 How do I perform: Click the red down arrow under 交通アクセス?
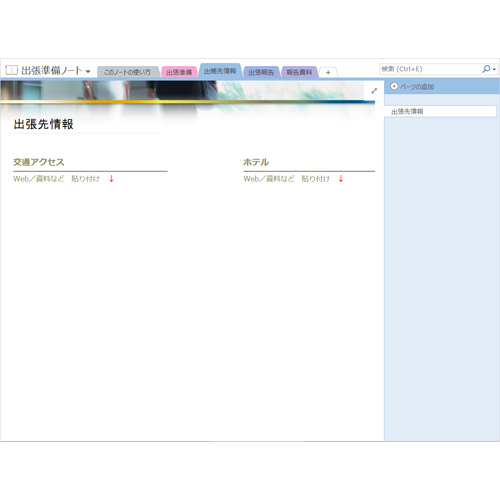(x=111, y=179)
